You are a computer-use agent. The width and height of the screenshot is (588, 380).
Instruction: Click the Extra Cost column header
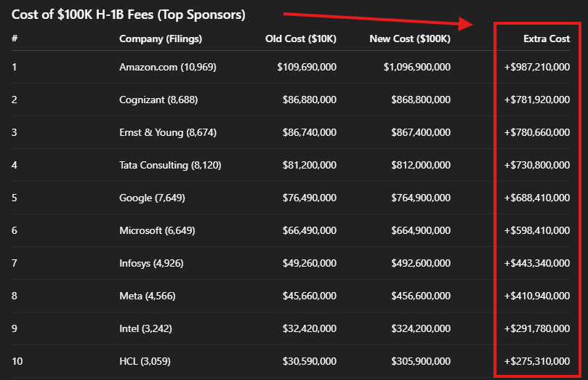547,39
